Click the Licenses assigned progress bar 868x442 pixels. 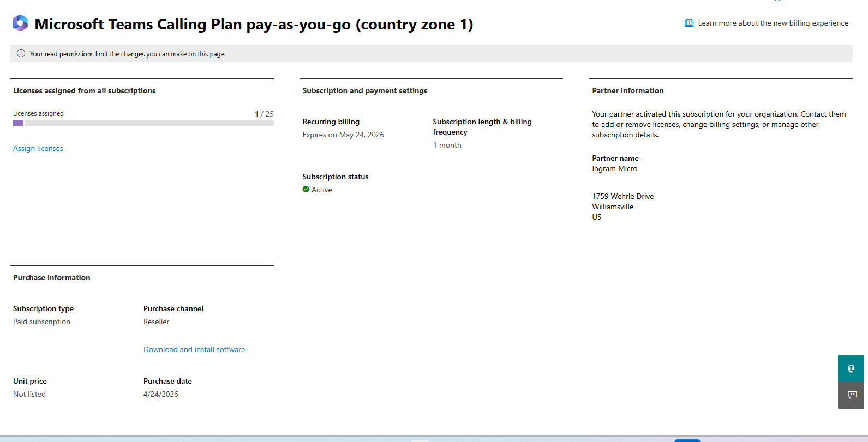[x=143, y=123]
